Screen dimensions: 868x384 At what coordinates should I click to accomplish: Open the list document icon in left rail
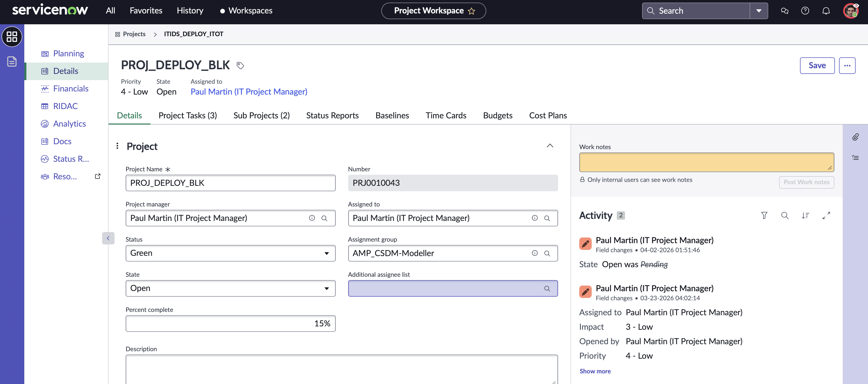point(12,62)
